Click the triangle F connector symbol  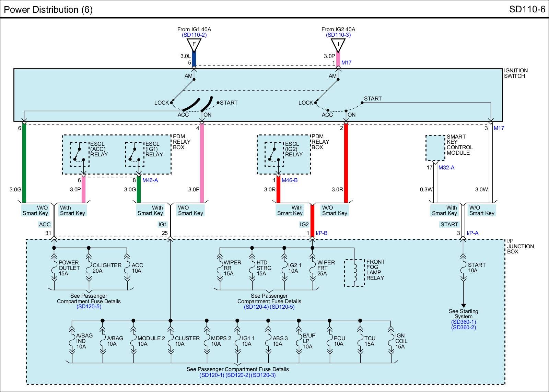tap(194, 44)
